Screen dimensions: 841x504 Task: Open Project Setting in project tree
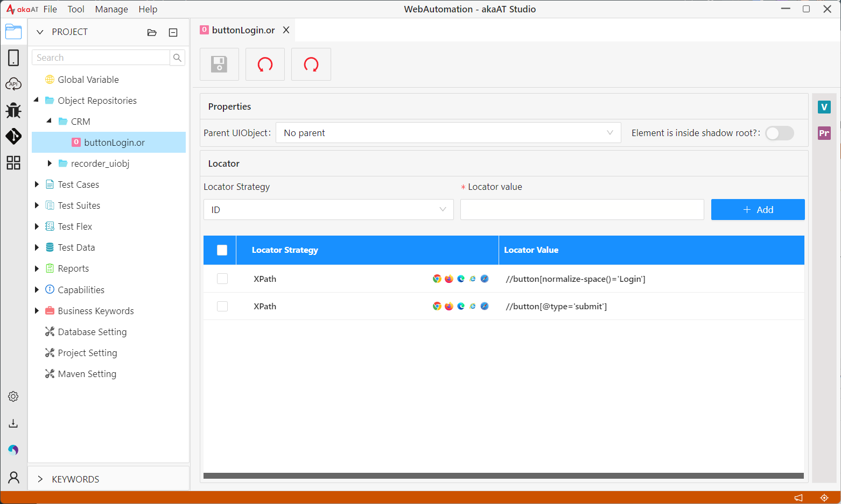[87, 353]
